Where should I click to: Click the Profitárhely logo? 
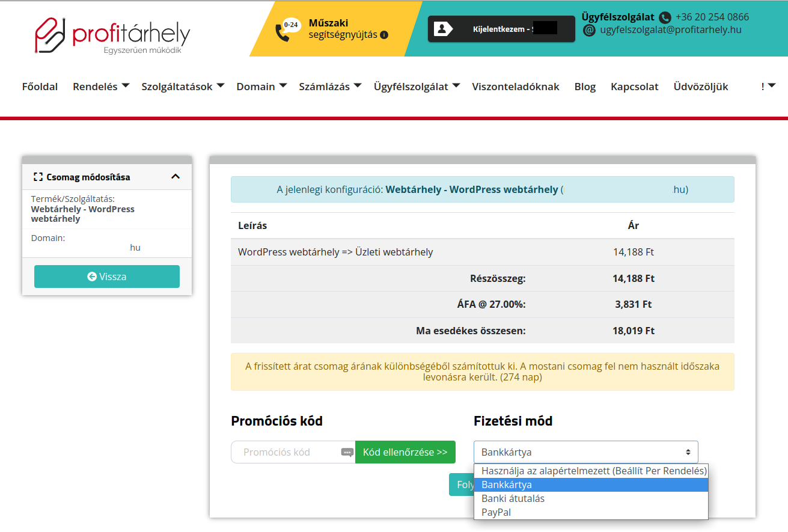(x=112, y=35)
